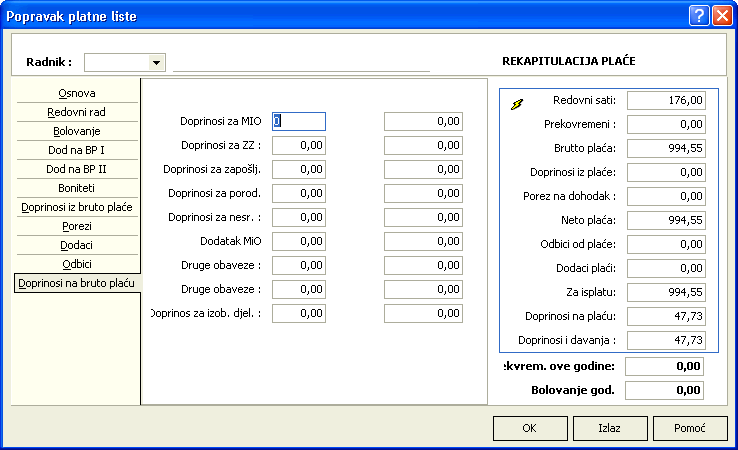Open the Redovni rad tab
Viewport: 738px width, 450px height.
(77, 112)
